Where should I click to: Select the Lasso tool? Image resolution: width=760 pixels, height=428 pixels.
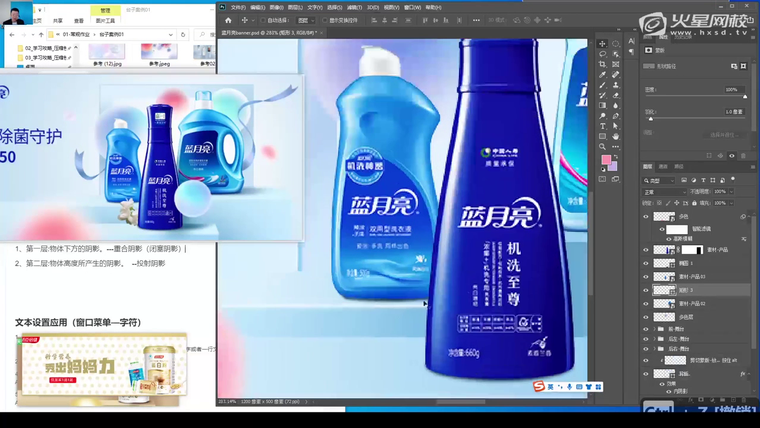(x=602, y=54)
